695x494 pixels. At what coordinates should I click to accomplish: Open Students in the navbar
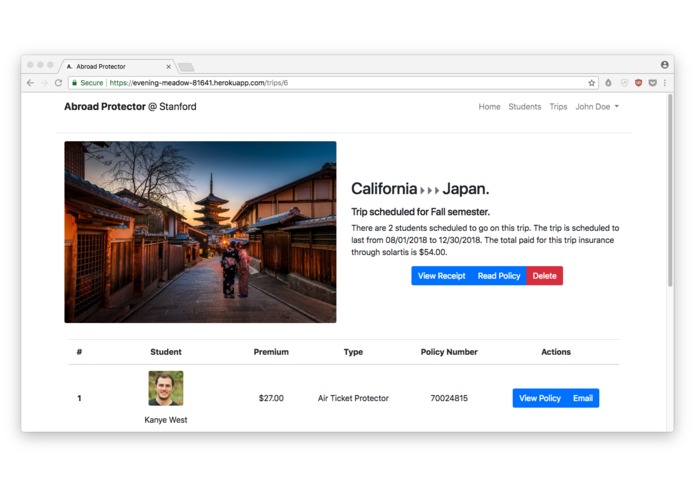tap(525, 107)
